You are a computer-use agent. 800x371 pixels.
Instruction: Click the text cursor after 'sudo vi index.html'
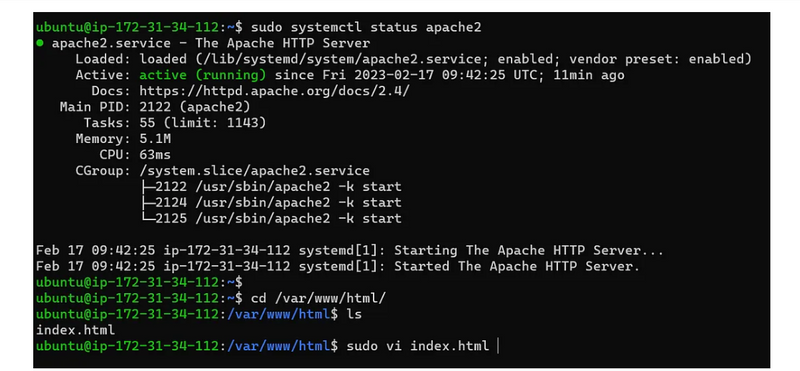click(497, 346)
